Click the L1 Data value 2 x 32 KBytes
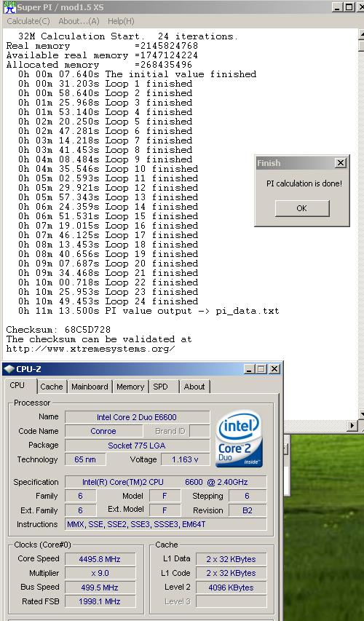The image size is (364, 621). click(231, 559)
